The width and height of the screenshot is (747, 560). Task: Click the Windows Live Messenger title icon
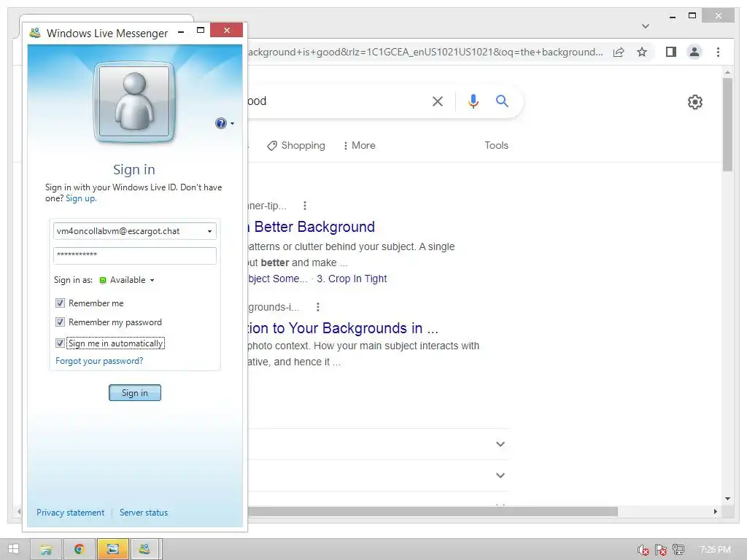click(35, 33)
